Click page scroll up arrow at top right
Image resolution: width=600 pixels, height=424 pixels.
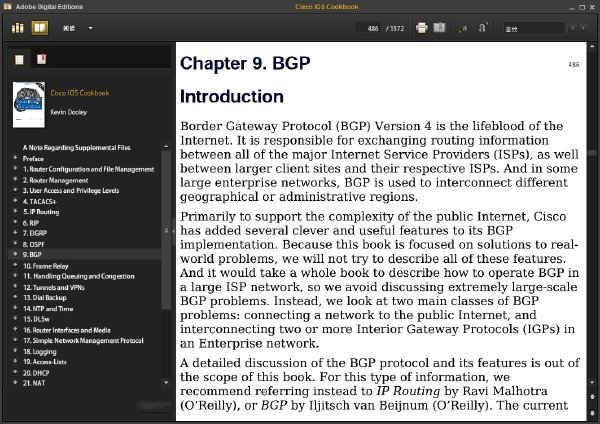592,46
